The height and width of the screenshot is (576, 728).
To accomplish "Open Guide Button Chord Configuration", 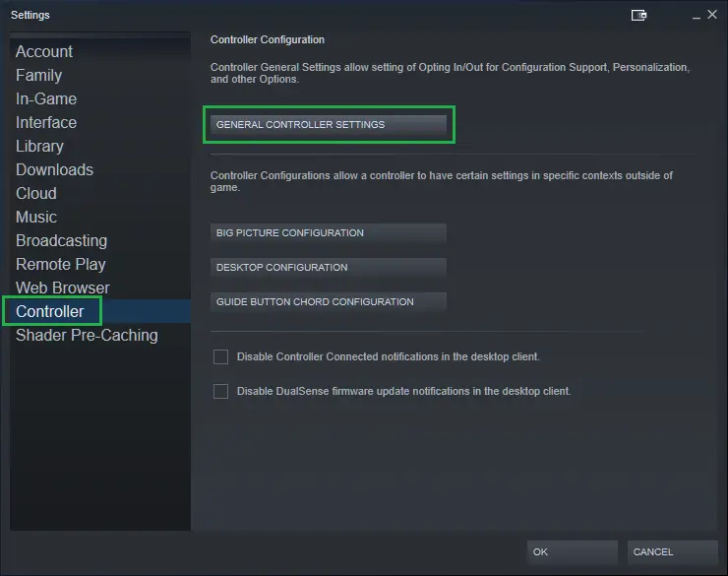I will point(329,301).
